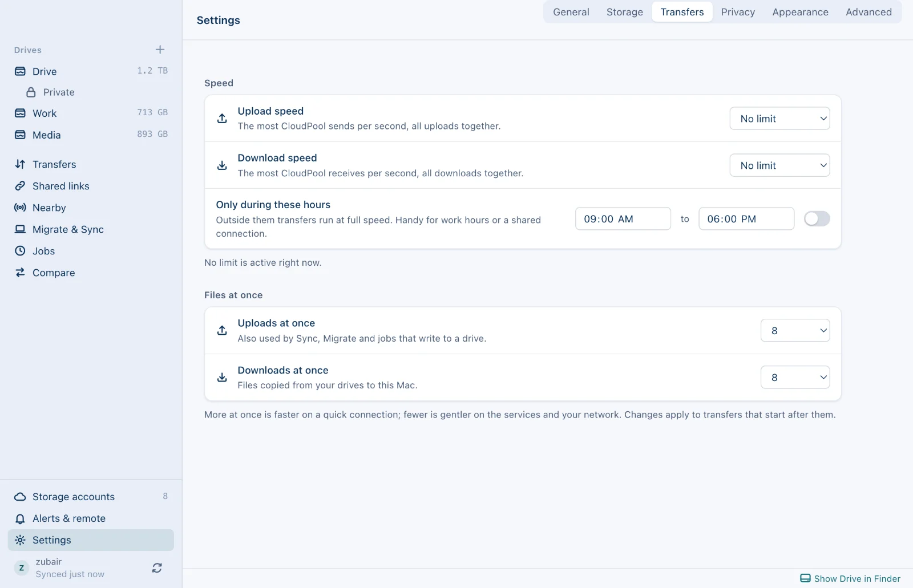Click the upload icon beside Upload speed
This screenshot has width=913, height=588.
point(222,119)
